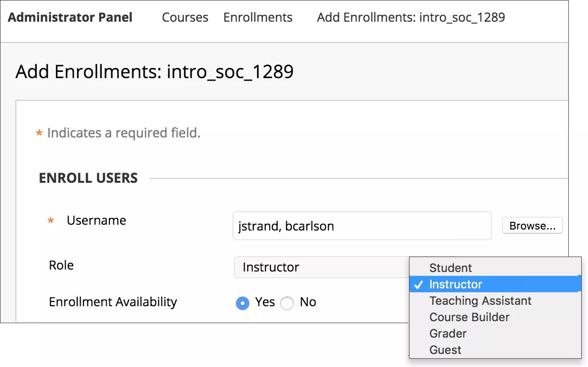Select Student from the role list
The height and width of the screenshot is (367, 588).
[x=450, y=268]
